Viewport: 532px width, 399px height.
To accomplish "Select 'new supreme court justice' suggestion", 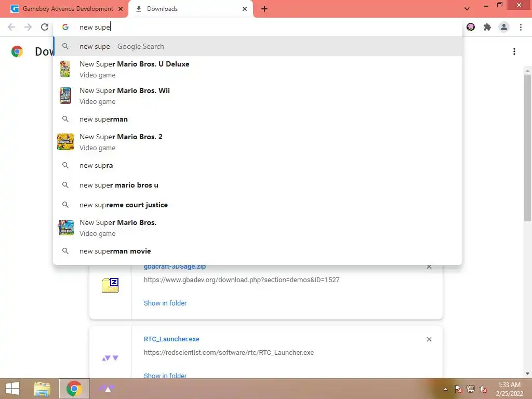I will (x=258, y=205).
